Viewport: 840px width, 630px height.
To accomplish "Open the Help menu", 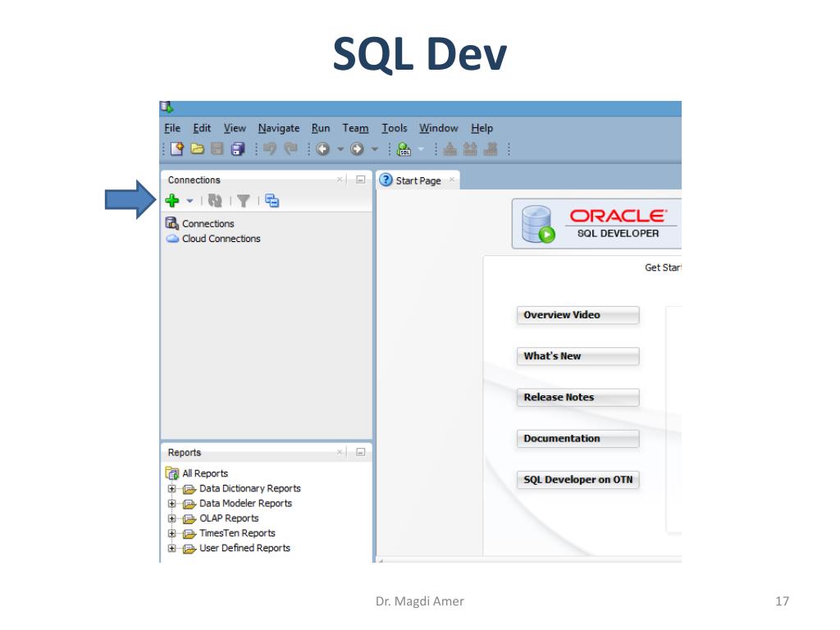I will (482, 128).
